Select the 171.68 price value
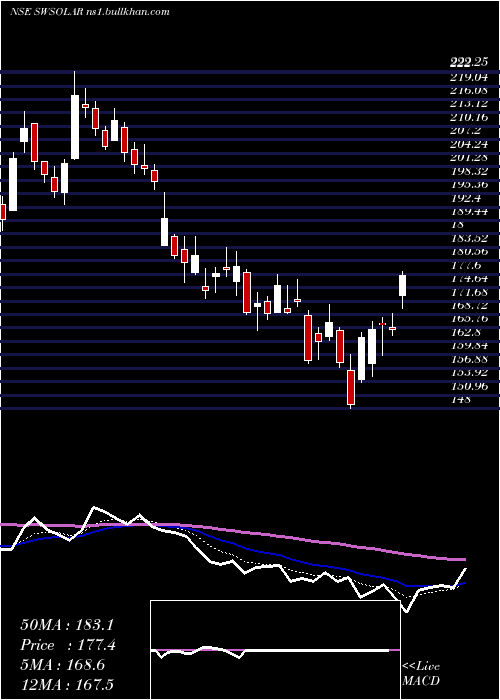This screenshot has height=700, width=500. tap(468, 292)
